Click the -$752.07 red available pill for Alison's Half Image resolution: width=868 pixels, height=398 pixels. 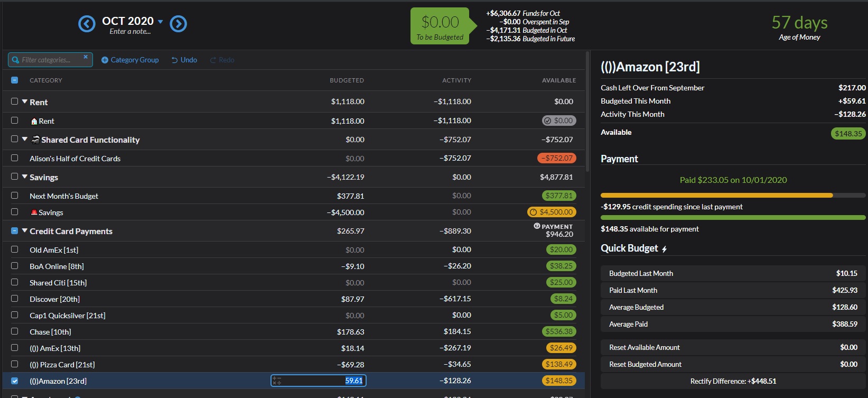coord(557,158)
